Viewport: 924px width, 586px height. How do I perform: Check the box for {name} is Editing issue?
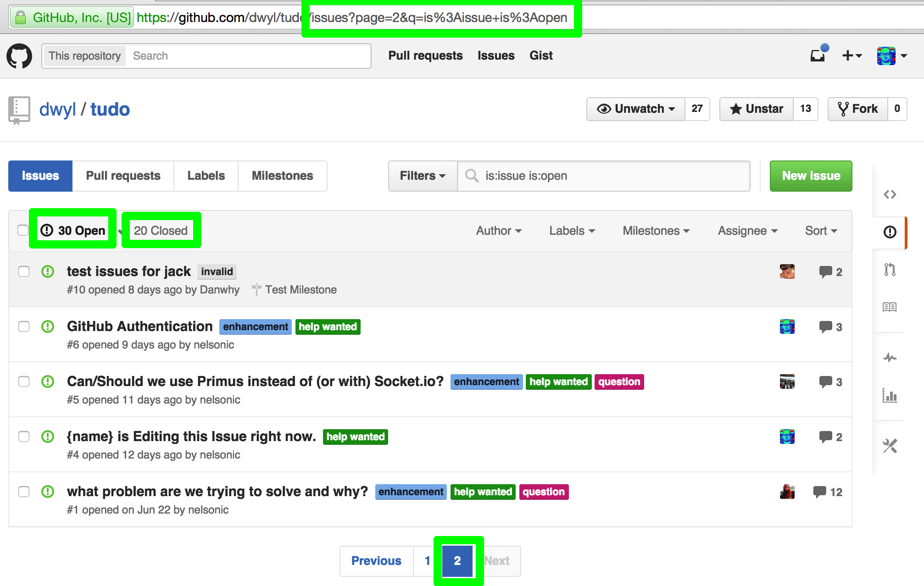coord(24,437)
